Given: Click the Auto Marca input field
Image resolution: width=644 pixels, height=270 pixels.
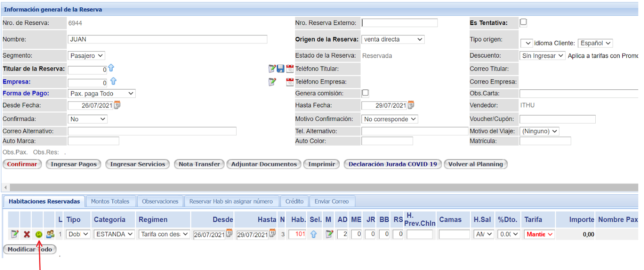Looking at the screenshot, I should tap(93, 141).
